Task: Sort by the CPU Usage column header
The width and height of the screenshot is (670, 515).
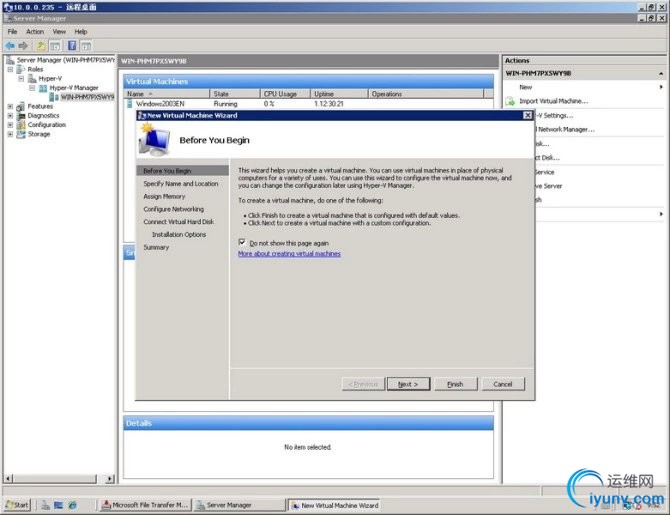Action: click(285, 94)
